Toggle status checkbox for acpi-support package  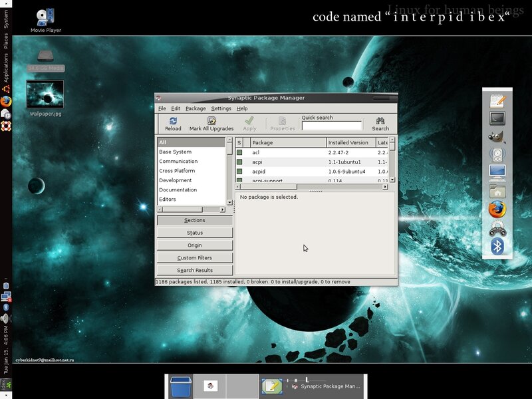239,180
